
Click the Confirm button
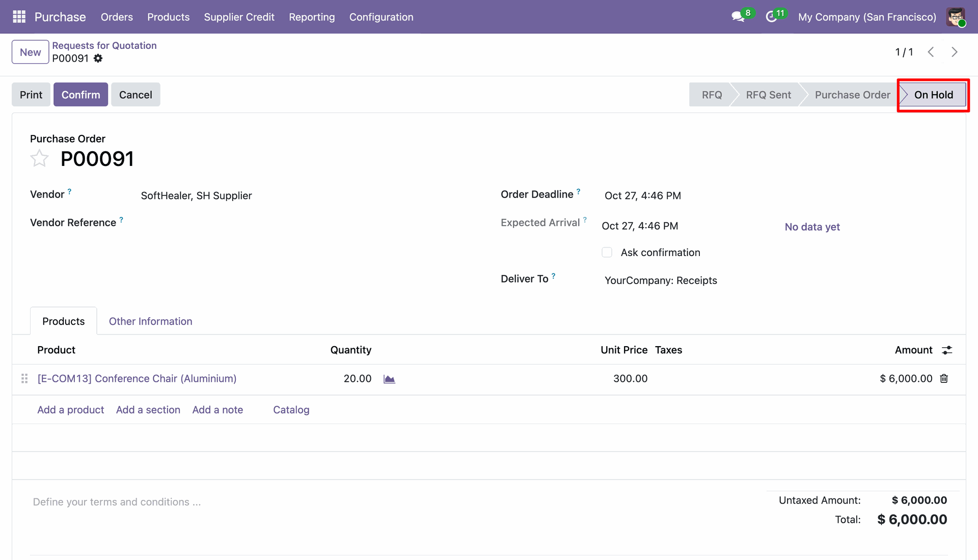click(80, 95)
